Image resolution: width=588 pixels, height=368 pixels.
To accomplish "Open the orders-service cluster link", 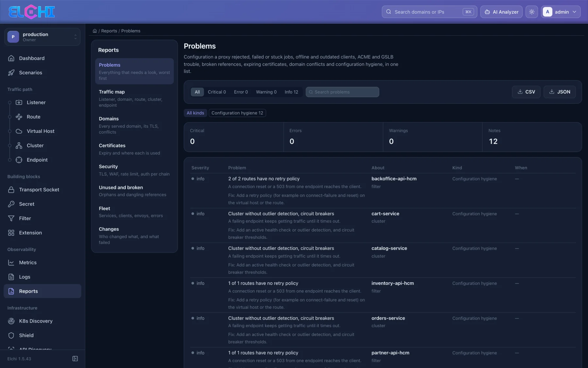I will click(388, 318).
